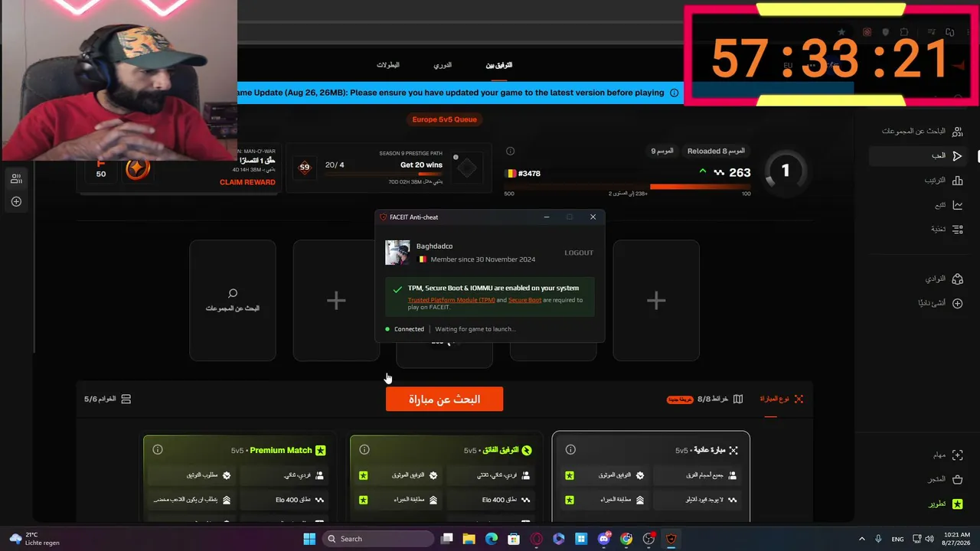Open the party finder people icon in sidebar
980x551 pixels.
click(x=957, y=132)
